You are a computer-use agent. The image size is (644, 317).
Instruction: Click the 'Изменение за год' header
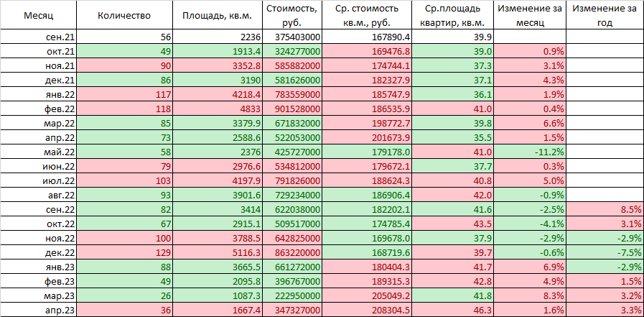point(605,16)
